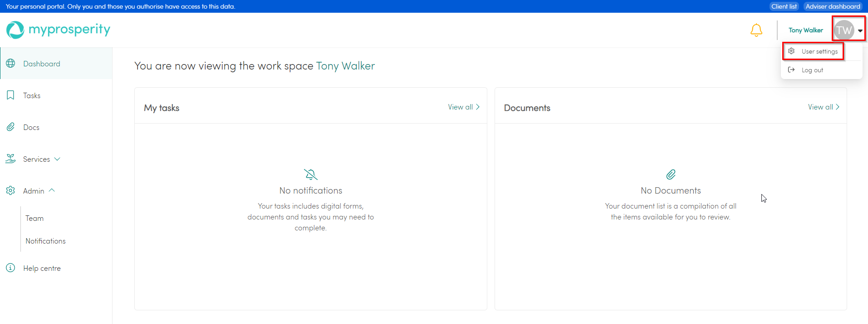Expand the Services submenu chevron

(57, 159)
